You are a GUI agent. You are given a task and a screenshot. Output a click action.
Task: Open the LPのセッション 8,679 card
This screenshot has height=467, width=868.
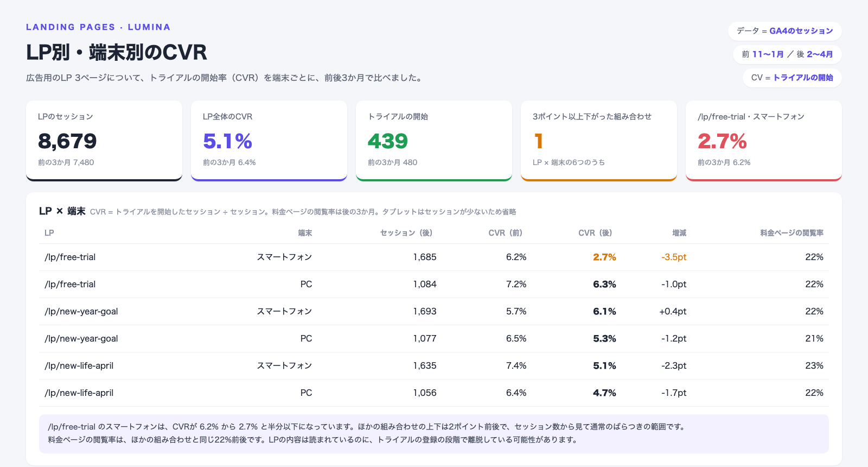point(104,141)
